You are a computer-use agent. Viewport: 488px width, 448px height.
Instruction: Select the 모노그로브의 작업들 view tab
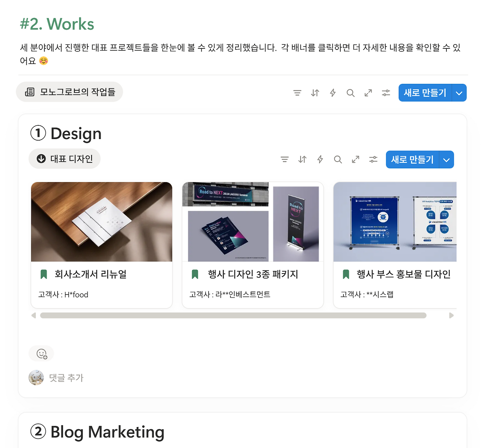pos(69,92)
